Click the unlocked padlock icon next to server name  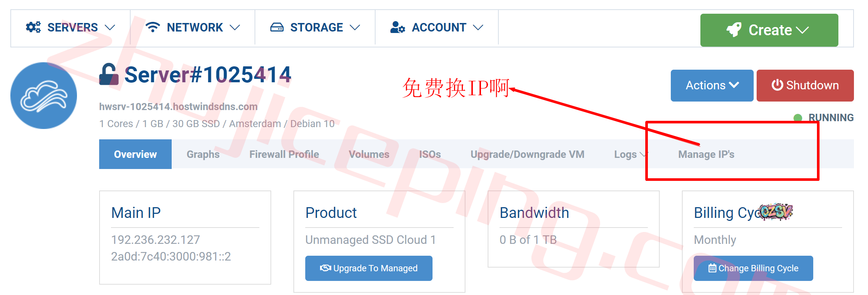point(109,74)
